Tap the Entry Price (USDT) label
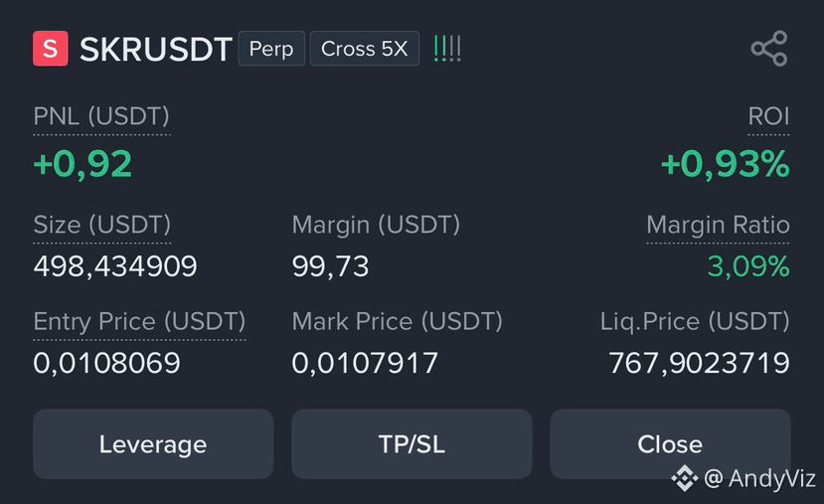Image resolution: width=824 pixels, height=504 pixels. click(x=139, y=322)
